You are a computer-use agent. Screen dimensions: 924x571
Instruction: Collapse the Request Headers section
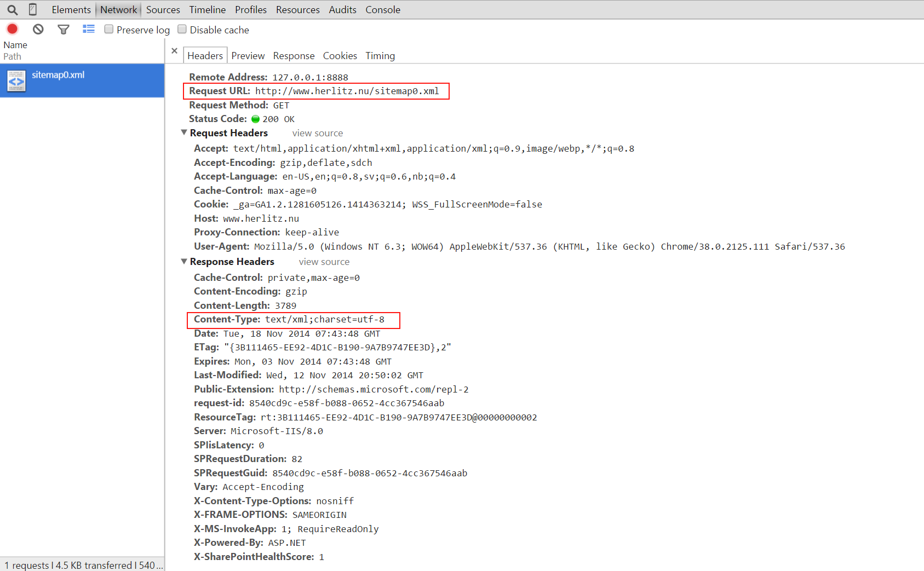[184, 133]
